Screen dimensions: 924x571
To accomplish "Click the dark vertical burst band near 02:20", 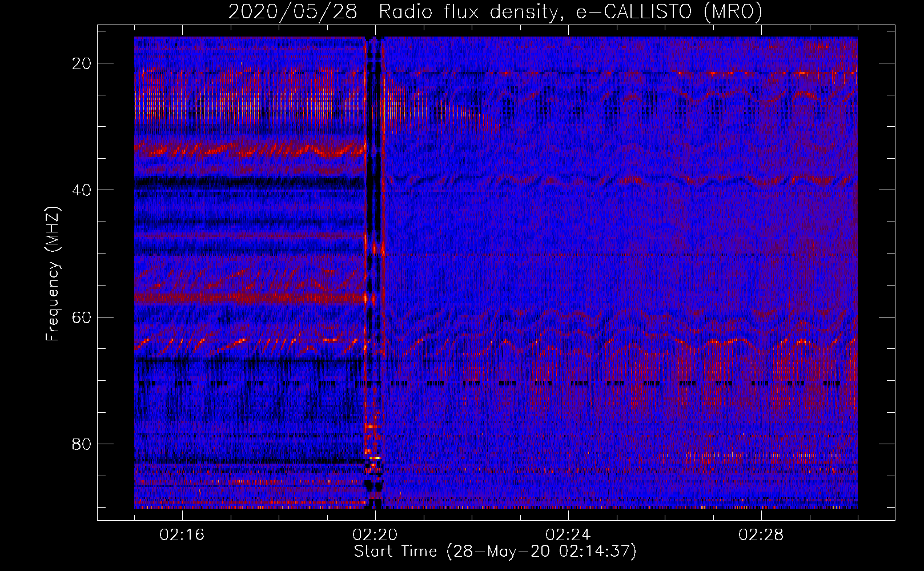I will click(374, 272).
